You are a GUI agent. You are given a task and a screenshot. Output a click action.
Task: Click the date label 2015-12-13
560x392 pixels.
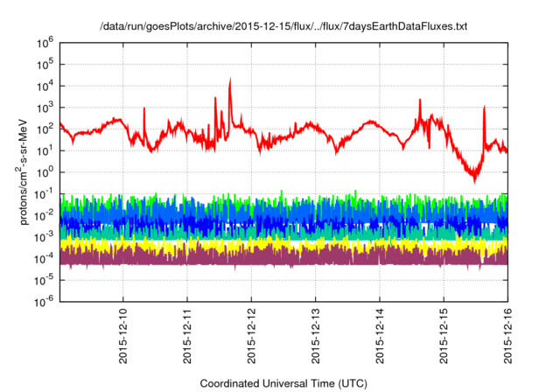tap(315, 336)
